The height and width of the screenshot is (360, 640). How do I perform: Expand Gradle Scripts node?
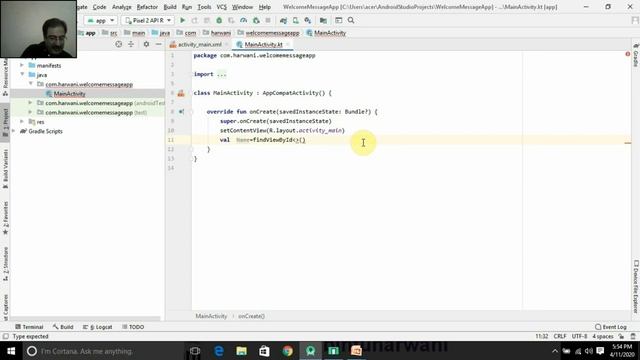14,131
